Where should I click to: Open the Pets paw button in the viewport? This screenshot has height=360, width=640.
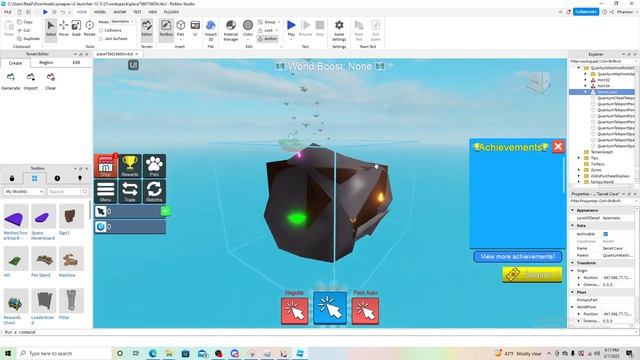click(x=154, y=166)
